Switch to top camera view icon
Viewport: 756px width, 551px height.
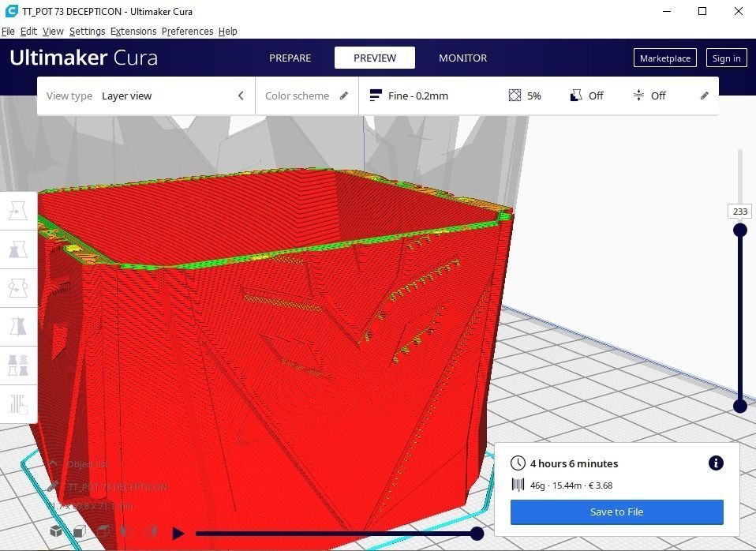[103, 531]
